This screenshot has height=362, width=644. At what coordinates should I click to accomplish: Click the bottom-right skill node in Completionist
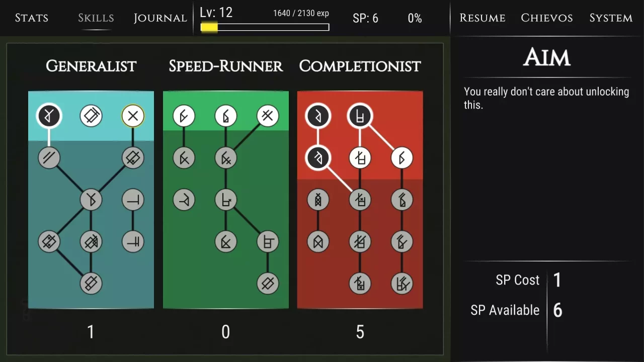click(402, 284)
